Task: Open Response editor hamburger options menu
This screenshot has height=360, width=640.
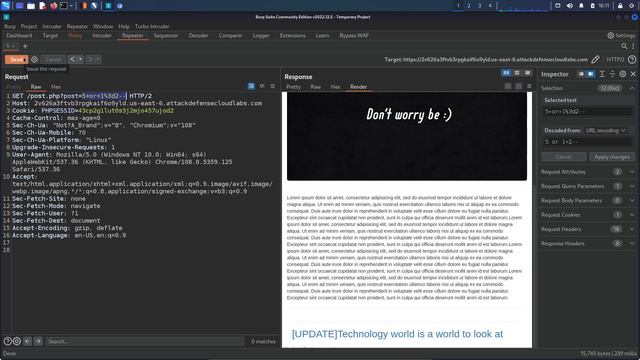Action: [x=529, y=86]
